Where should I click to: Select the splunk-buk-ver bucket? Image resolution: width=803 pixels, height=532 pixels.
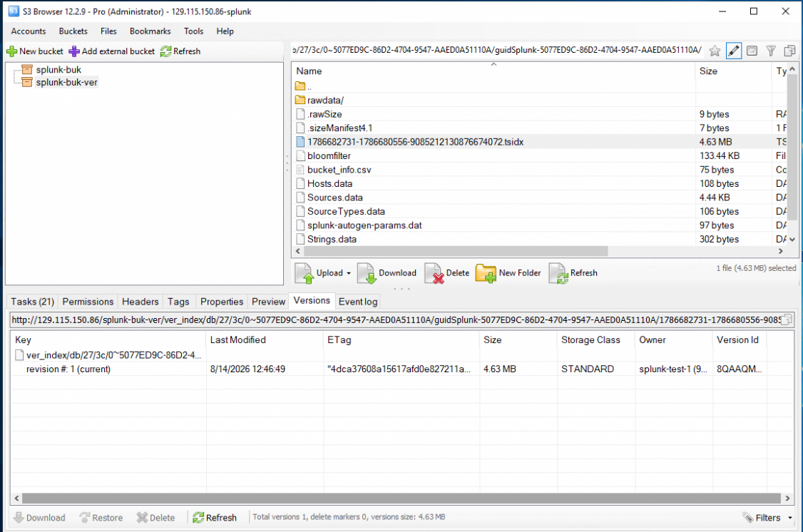tap(66, 83)
